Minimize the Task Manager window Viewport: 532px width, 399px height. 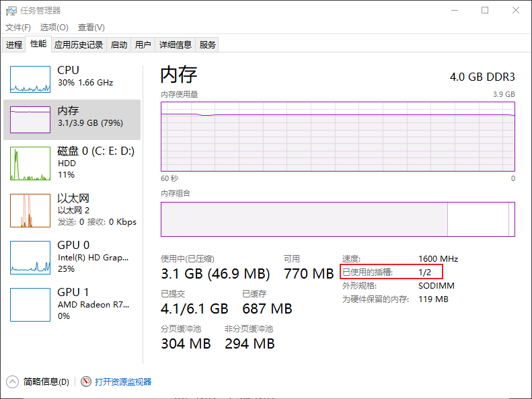tap(455, 11)
